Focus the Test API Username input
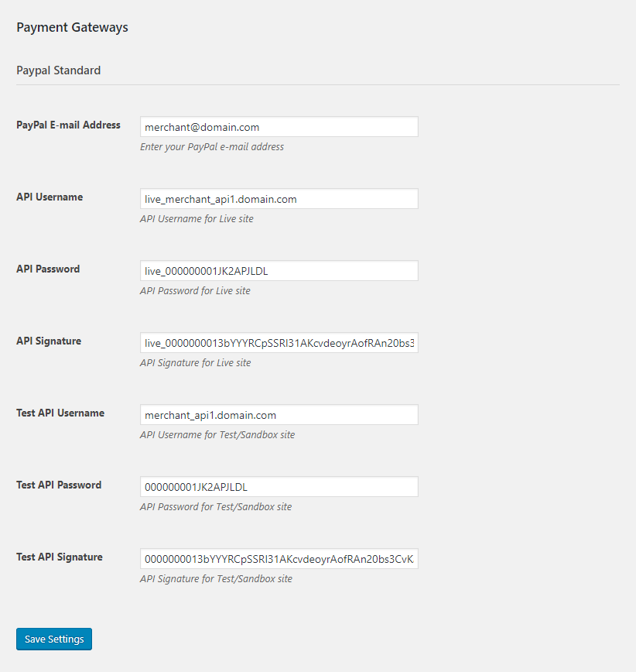The width and height of the screenshot is (636, 672). (279, 415)
